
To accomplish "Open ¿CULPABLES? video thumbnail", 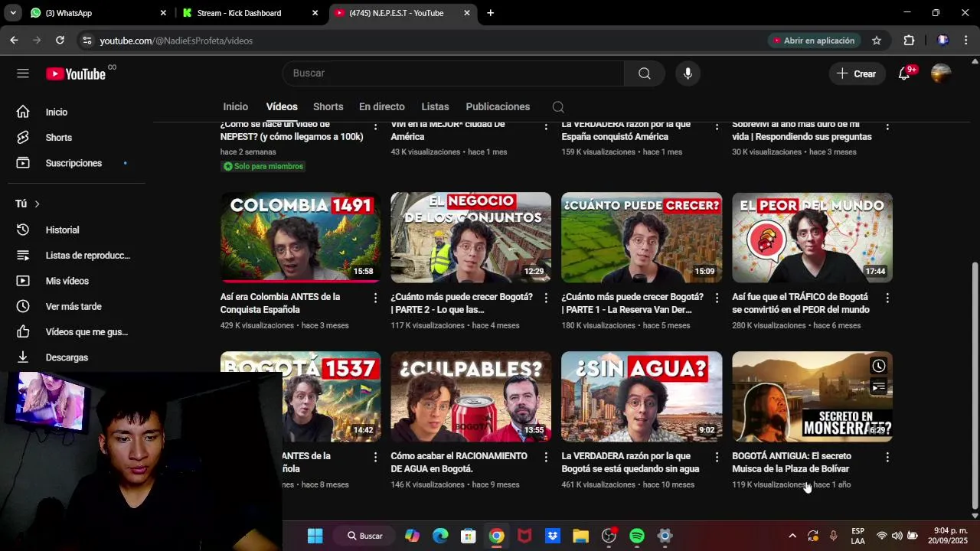I will (471, 396).
